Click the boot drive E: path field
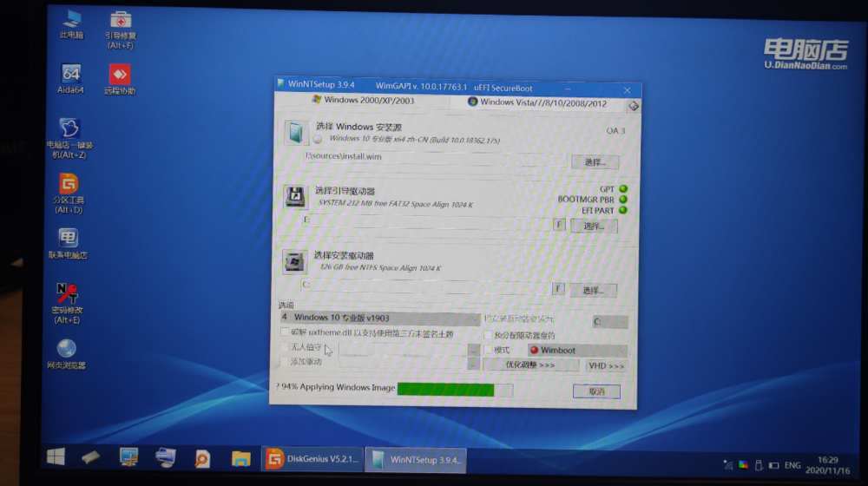The height and width of the screenshot is (486, 868). click(426, 220)
